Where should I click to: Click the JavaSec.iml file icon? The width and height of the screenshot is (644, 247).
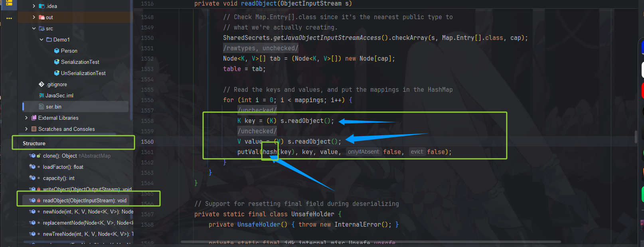coord(41,95)
